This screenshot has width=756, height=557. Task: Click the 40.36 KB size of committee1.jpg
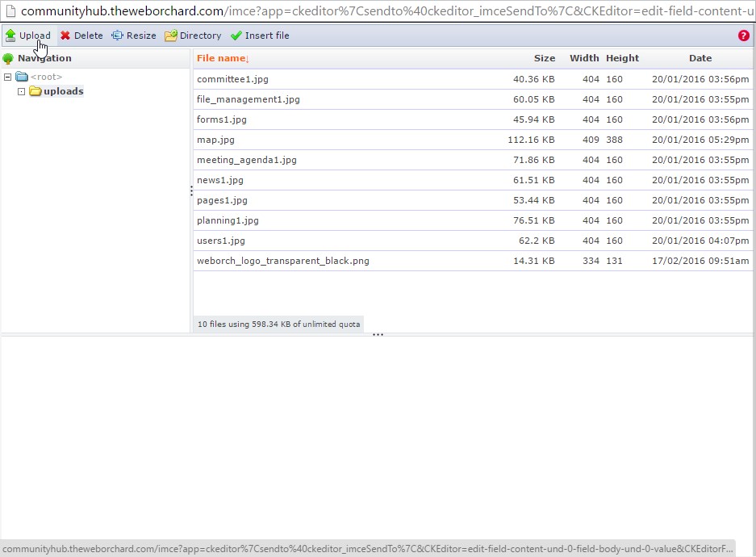(x=534, y=79)
